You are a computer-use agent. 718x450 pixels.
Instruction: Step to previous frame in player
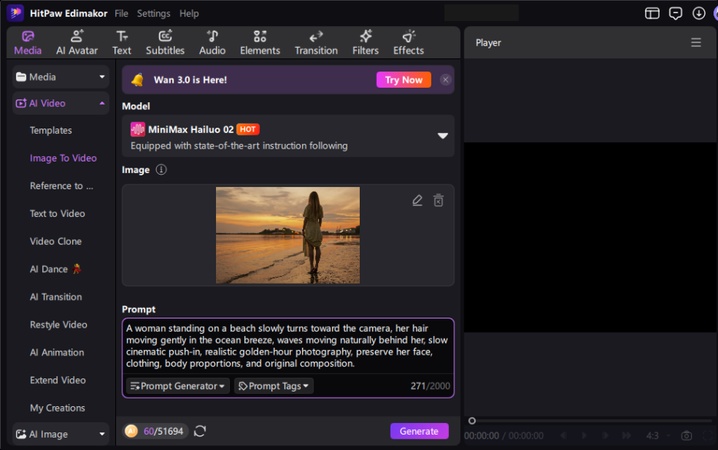pos(563,435)
